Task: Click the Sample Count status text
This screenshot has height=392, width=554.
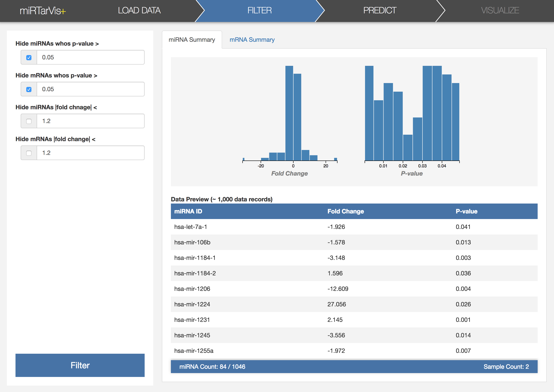Action: [x=506, y=366]
